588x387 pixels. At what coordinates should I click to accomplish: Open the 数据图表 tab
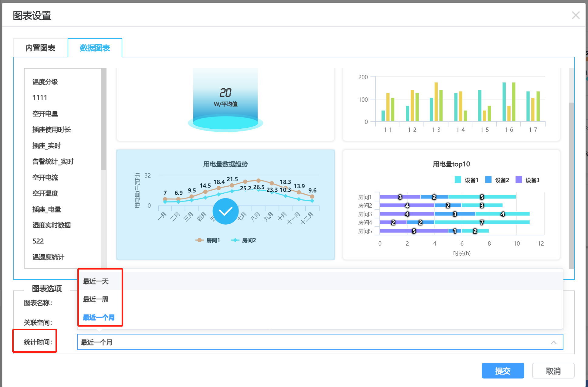(95, 48)
